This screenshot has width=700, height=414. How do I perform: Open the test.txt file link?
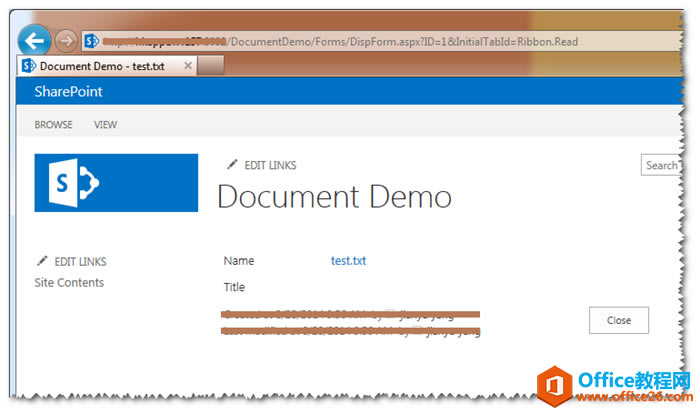click(x=348, y=261)
